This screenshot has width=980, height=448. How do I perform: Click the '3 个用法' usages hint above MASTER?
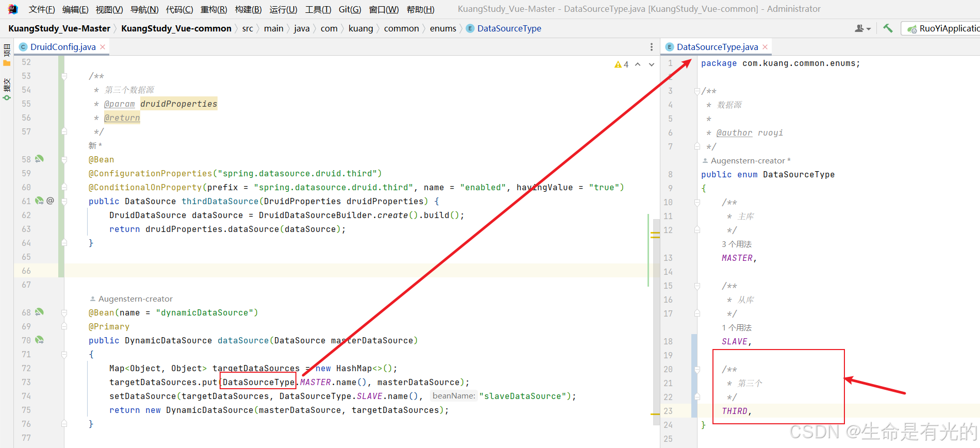point(737,244)
